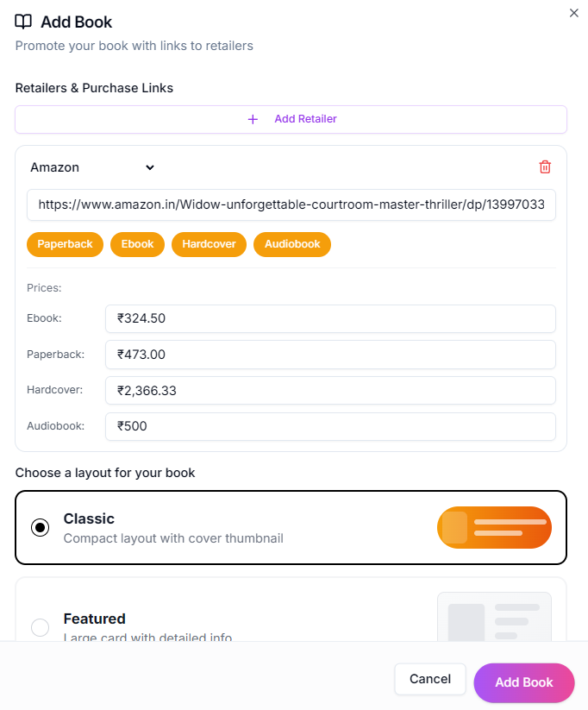Close the Add Book dialog
This screenshot has height=710, width=588.
(x=574, y=13)
